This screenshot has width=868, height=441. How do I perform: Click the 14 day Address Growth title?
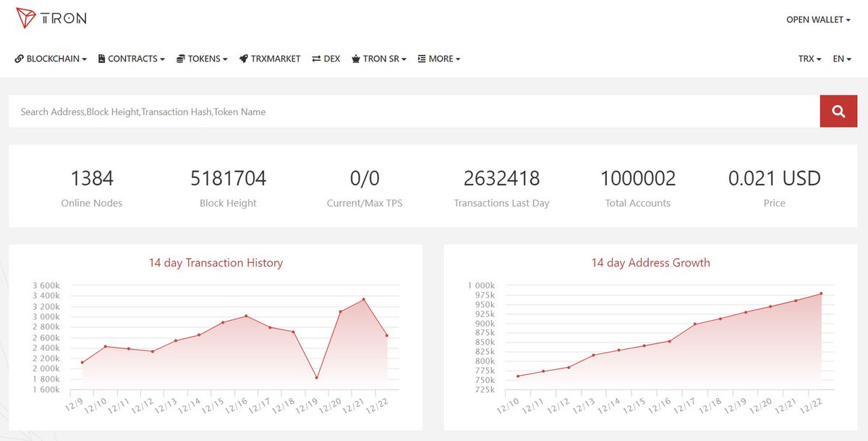(x=651, y=263)
